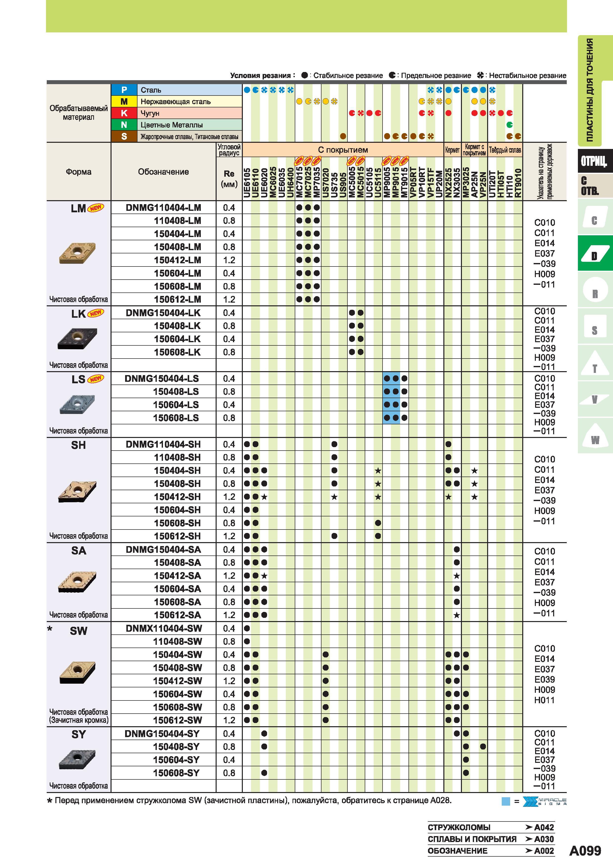Click the DNMG150404-LK designation
Viewport: 613px width, 868px height.
pos(163,313)
